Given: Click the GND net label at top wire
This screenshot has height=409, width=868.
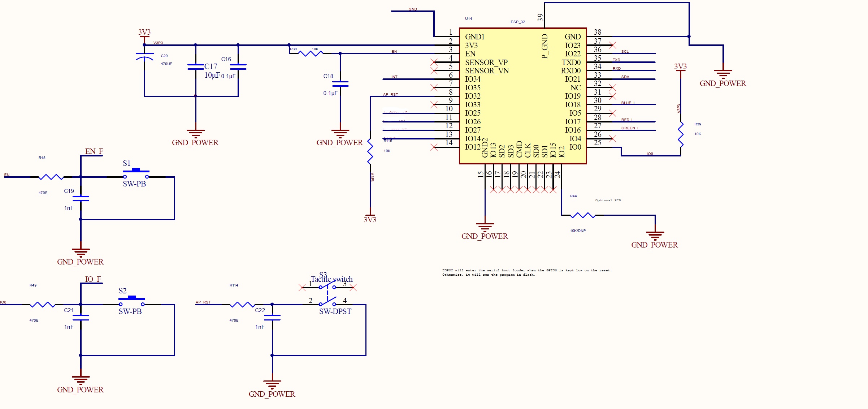Looking at the screenshot, I should (x=413, y=9).
